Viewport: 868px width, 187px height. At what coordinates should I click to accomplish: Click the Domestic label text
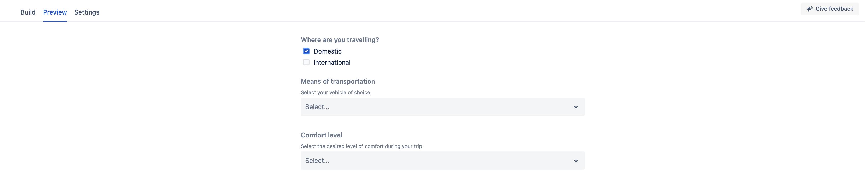[x=327, y=51]
